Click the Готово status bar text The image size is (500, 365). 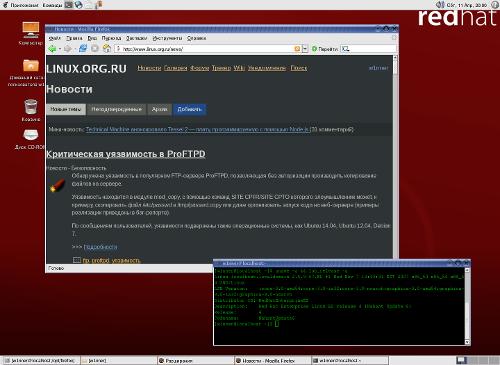click(x=56, y=268)
